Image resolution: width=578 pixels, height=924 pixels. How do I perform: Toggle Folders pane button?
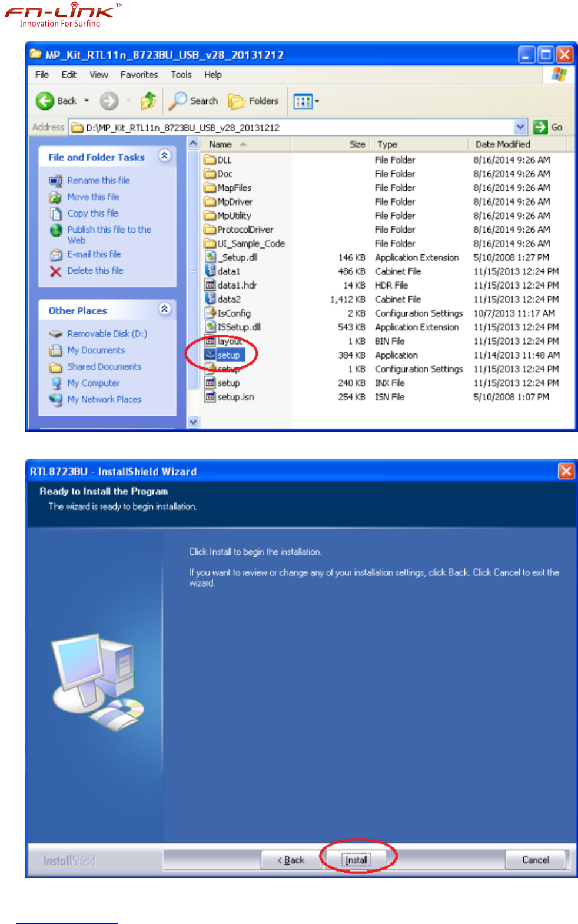click(x=254, y=101)
